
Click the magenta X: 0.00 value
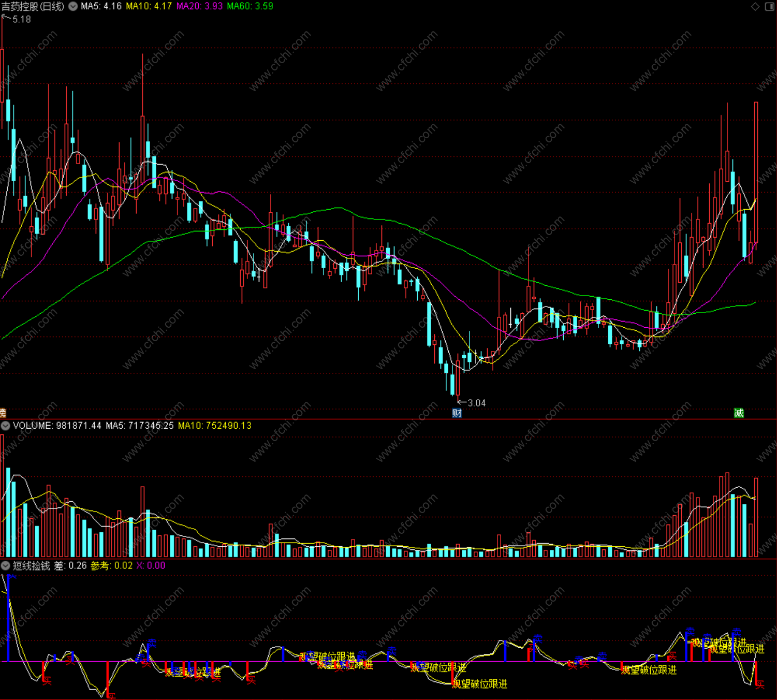[151, 565]
